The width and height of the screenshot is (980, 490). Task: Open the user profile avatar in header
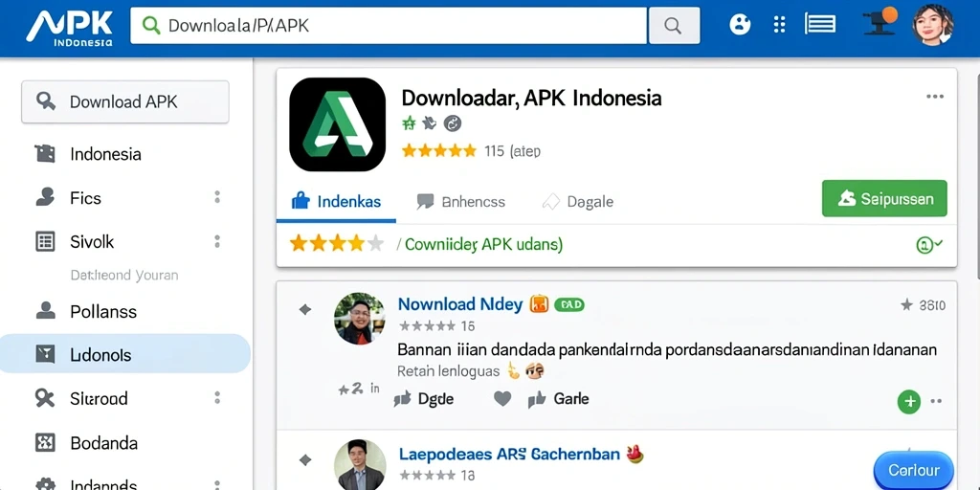pyautogui.click(x=933, y=25)
